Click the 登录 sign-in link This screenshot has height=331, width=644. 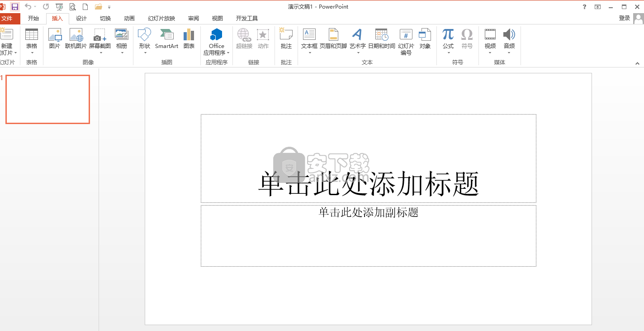click(x=625, y=18)
